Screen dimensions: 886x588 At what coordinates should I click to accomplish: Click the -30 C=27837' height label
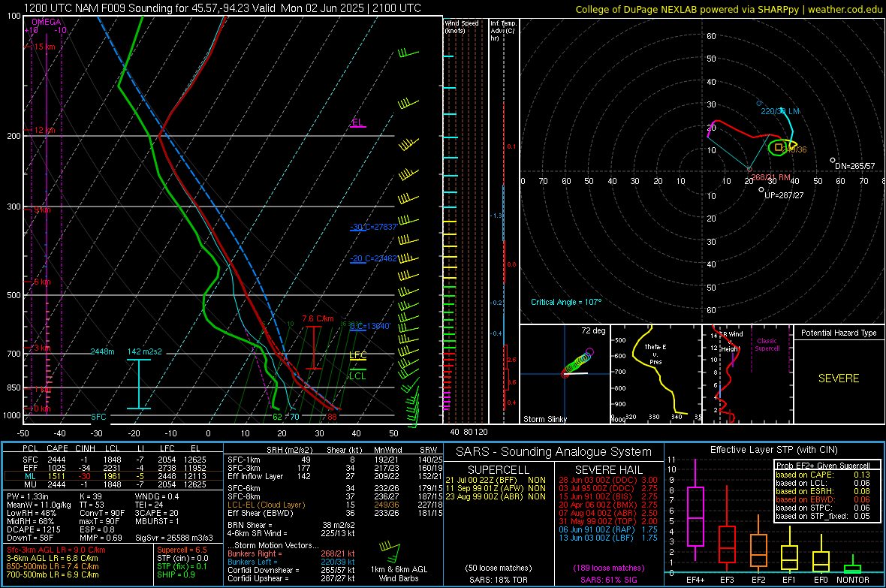[x=373, y=227]
